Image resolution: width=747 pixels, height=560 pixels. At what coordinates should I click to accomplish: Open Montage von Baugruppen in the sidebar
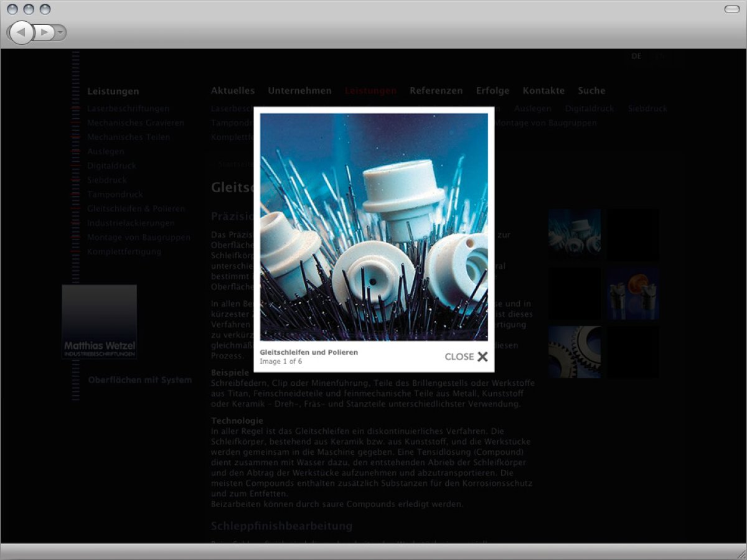[138, 237]
